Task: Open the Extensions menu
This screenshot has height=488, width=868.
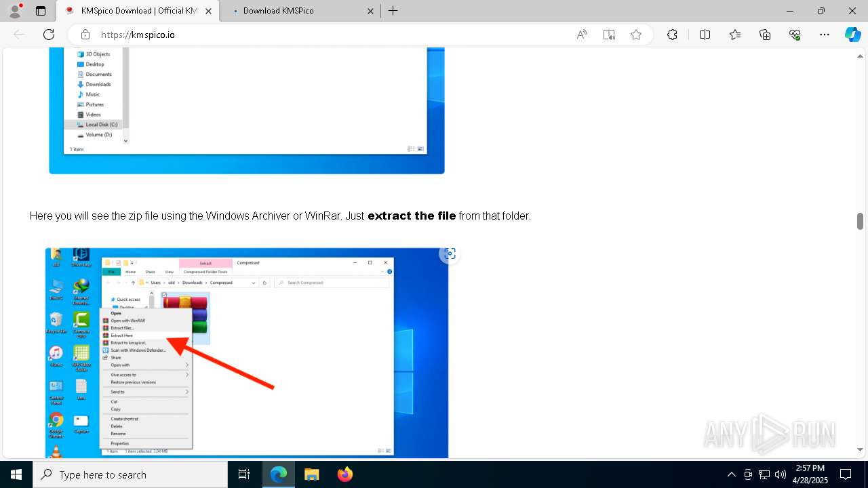Action: [672, 35]
